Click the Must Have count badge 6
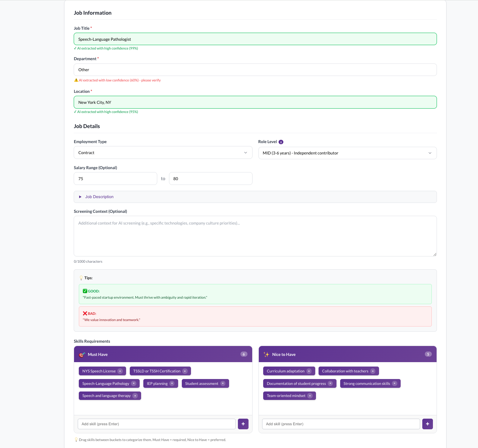 244,354
